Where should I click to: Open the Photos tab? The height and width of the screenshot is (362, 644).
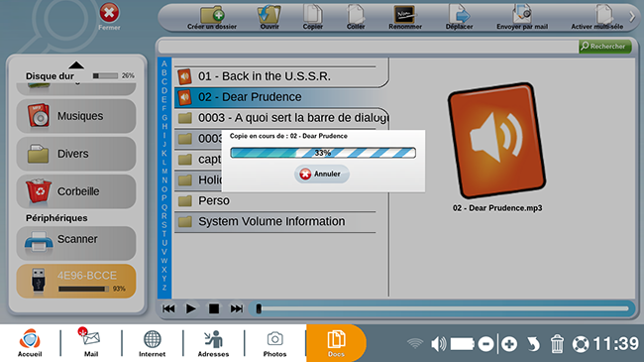(274, 343)
